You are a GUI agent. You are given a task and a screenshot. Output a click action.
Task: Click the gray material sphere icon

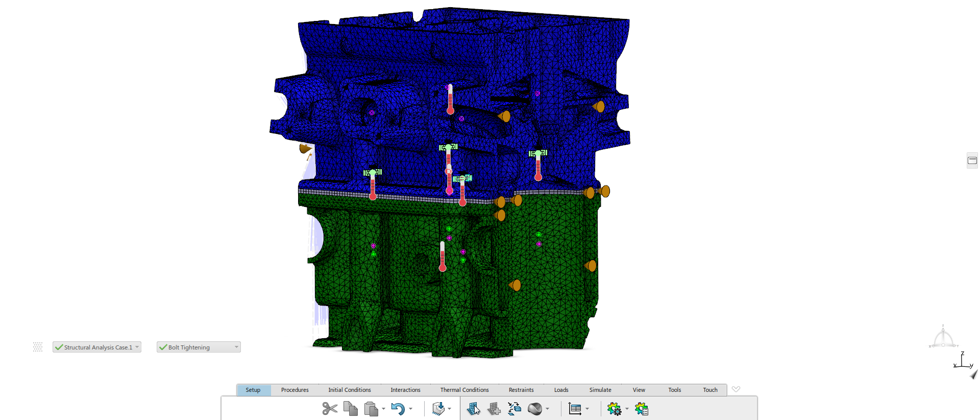click(x=534, y=409)
